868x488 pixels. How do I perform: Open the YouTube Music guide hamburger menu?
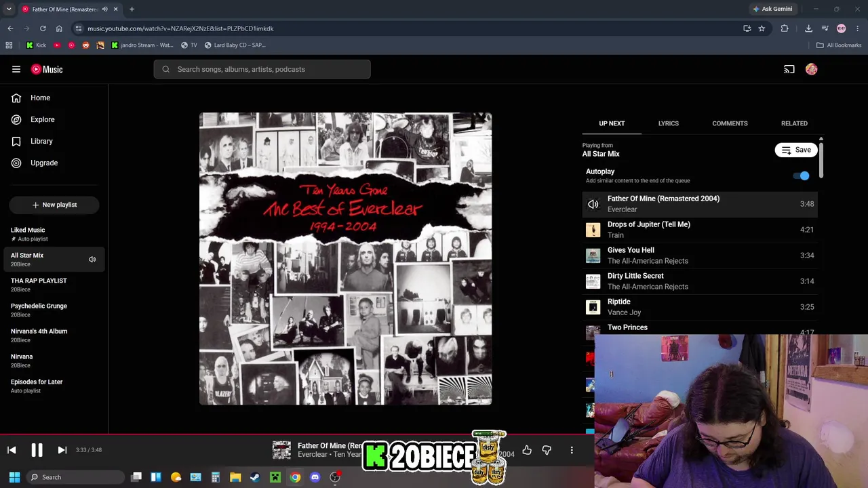click(16, 69)
